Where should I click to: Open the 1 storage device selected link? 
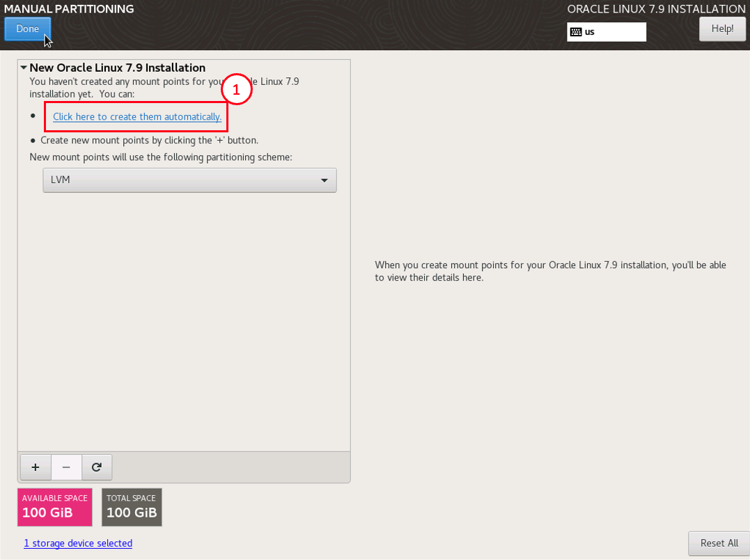(78, 543)
